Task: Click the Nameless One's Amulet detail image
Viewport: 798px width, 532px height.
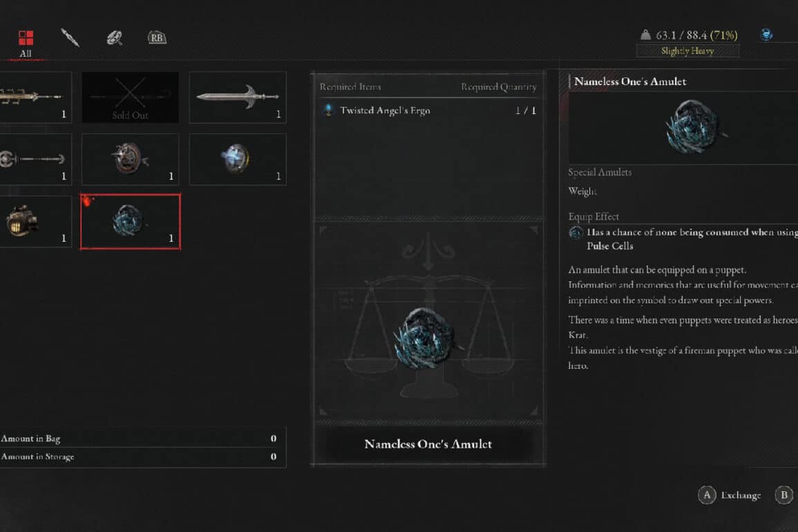Action: 694,127
